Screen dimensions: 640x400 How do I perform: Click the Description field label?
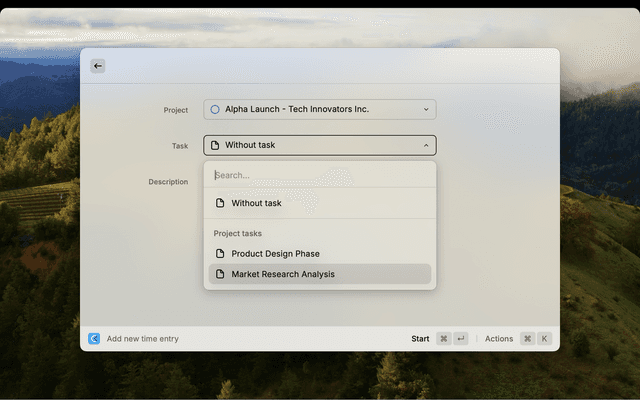coord(168,182)
